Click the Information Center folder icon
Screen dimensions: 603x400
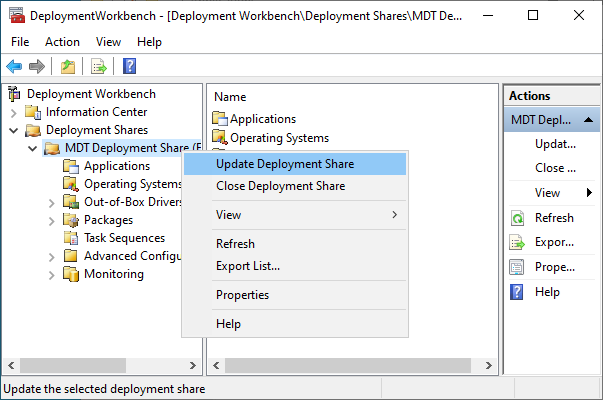33,112
